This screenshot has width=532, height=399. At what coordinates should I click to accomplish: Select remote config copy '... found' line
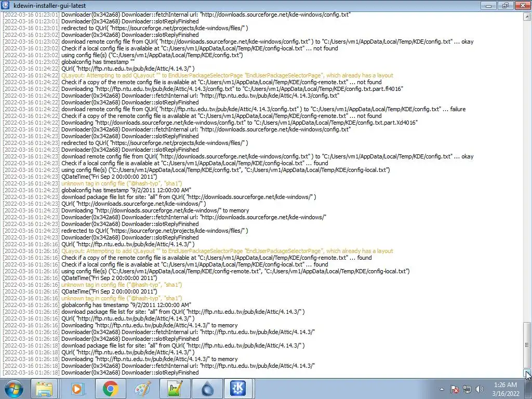point(187,258)
